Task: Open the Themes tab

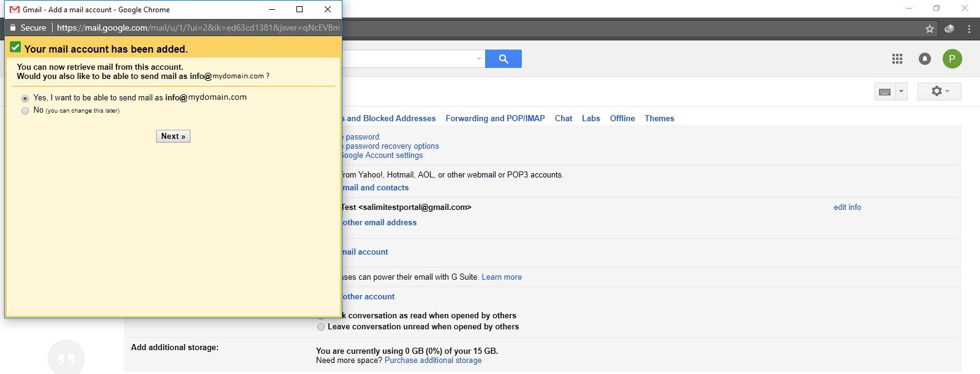Action: [x=660, y=119]
